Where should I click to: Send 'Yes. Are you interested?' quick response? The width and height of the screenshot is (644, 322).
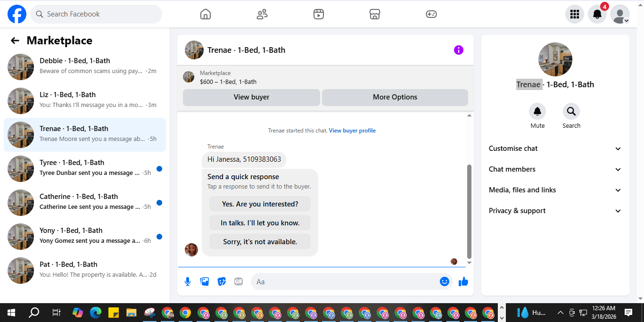[x=260, y=204]
